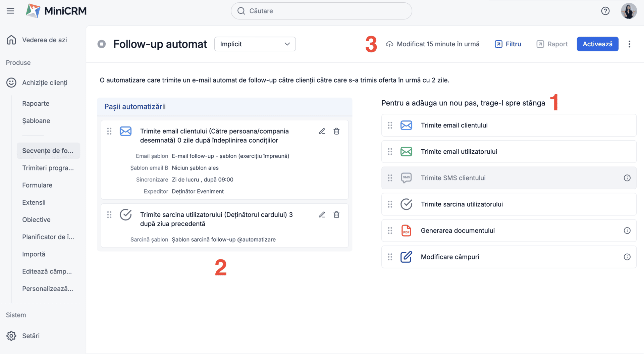Open Importă in the sidebar
This screenshot has height=354, width=644.
coord(34,254)
